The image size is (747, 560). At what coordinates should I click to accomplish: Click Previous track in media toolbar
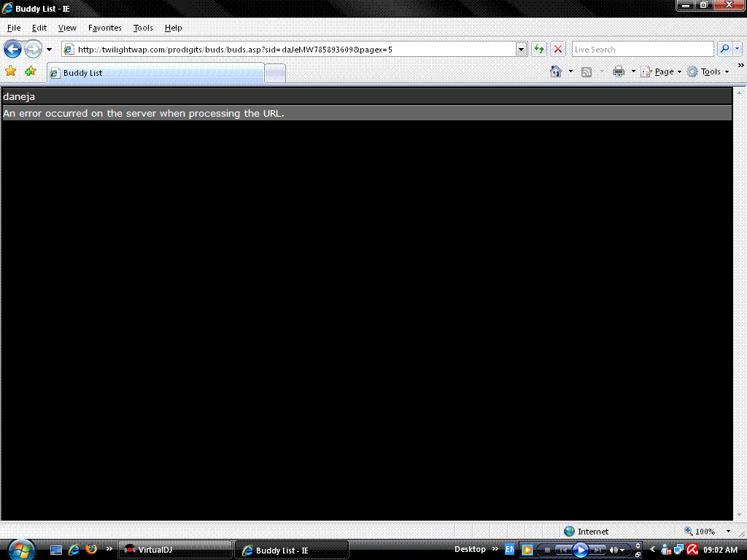pyautogui.click(x=563, y=550)
